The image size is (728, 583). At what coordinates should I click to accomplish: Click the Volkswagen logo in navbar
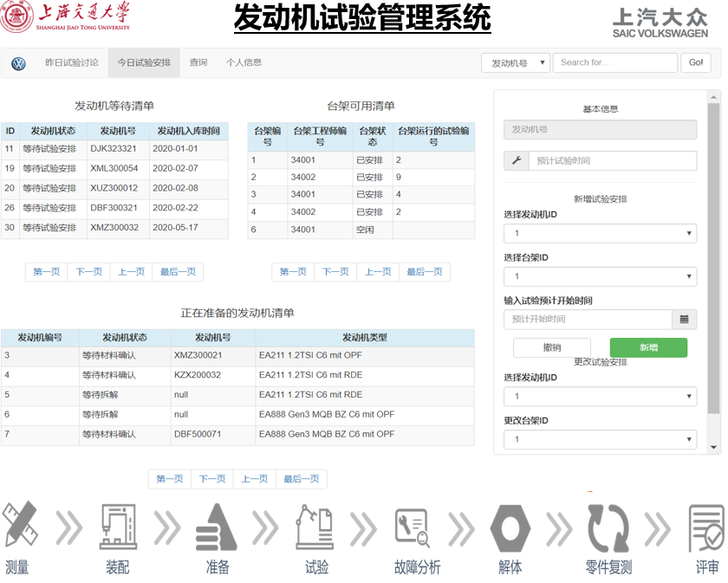pyautogui.click(x=19, y=63)
